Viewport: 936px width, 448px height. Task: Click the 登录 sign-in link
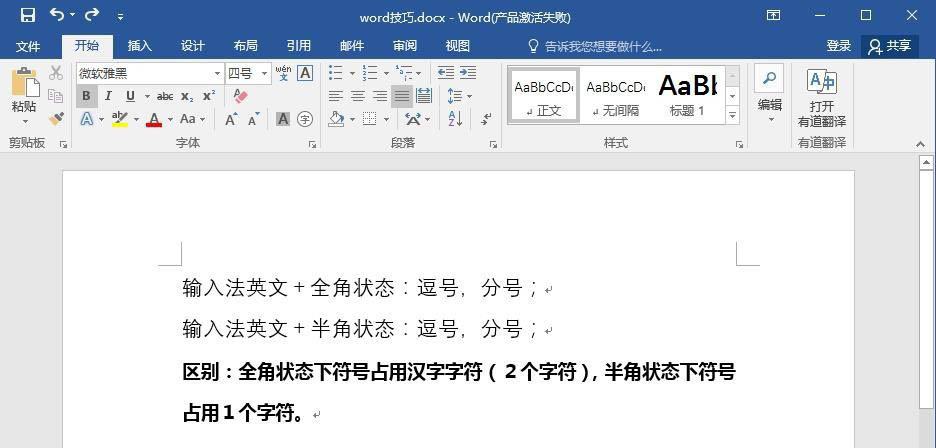click(839, 46)
